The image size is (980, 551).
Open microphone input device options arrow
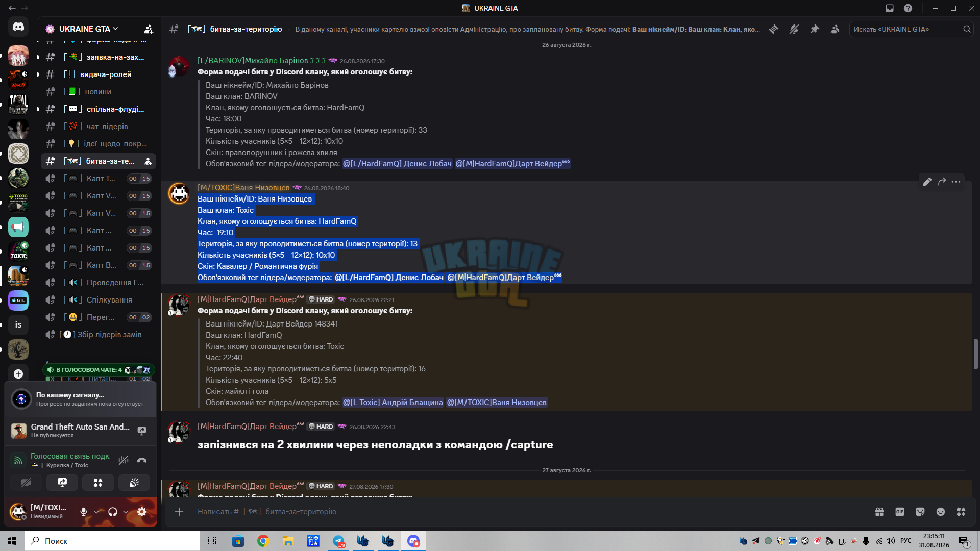(x=96, y=512)
